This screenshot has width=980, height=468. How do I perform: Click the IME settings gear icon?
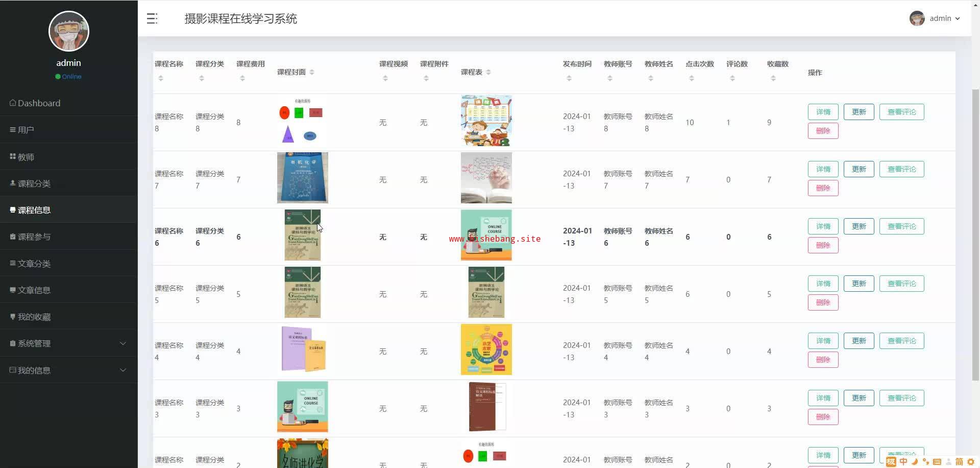pos(971,462)
